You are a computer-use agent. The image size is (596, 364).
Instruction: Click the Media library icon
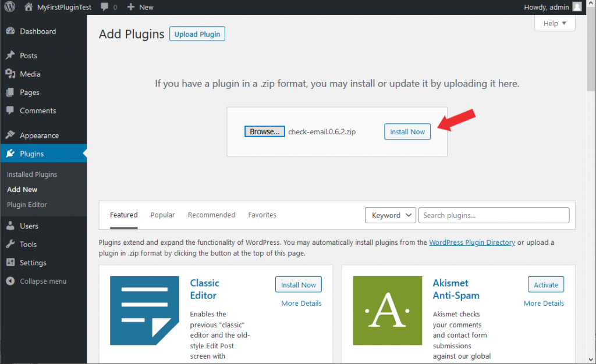tap(10, 74)
